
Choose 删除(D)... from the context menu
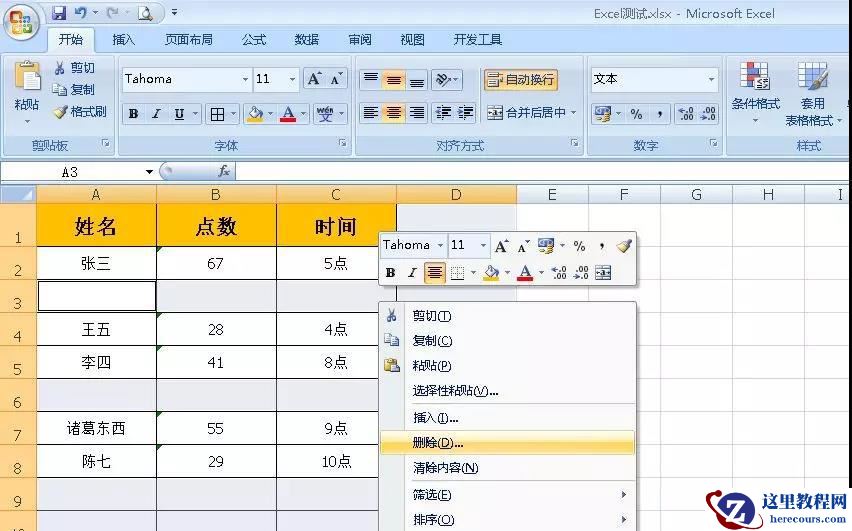[438, 442]
